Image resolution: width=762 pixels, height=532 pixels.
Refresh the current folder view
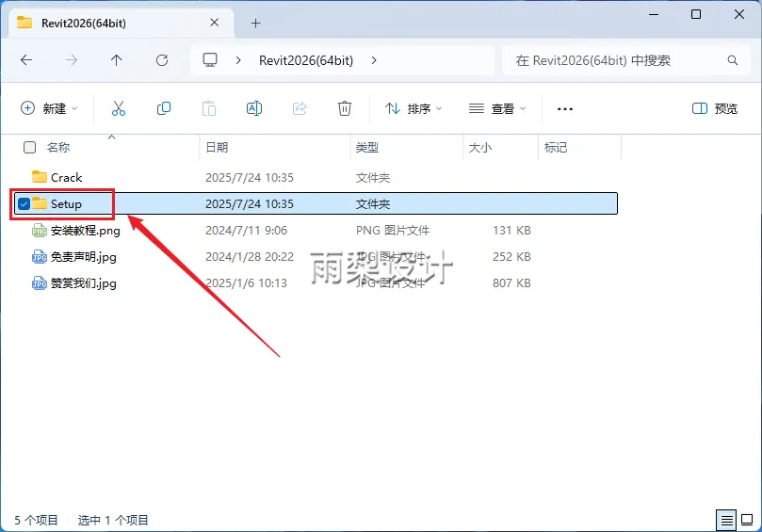[x=162, y=60]
